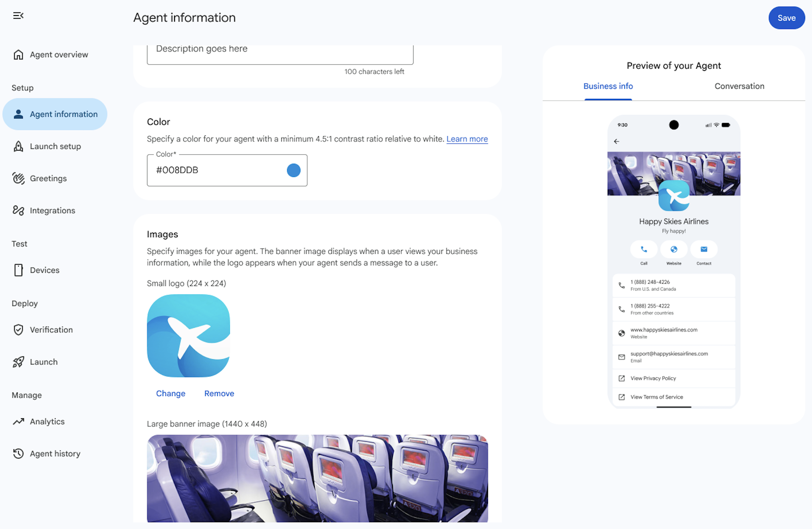Collapse the navigation sidebar
Image resolution: width=812 pixels, height=529 pixels.
click(18, 16)
